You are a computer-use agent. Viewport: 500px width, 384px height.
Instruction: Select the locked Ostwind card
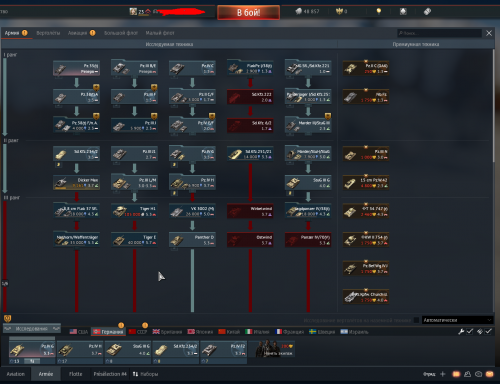[x=250, y=240]
